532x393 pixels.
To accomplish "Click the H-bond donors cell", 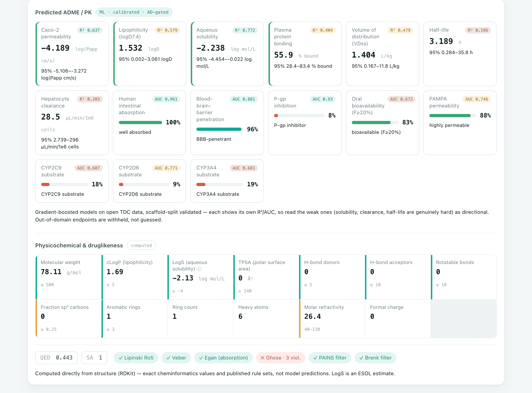I will [x=332, y=277].
